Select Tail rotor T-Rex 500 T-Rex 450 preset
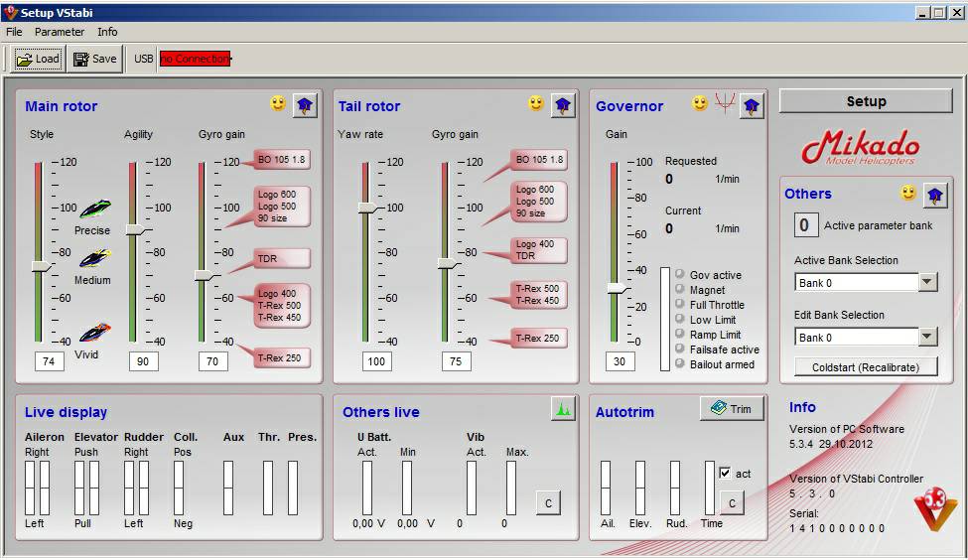The width and height of the screenshot is (968, 560). [539, 295]
